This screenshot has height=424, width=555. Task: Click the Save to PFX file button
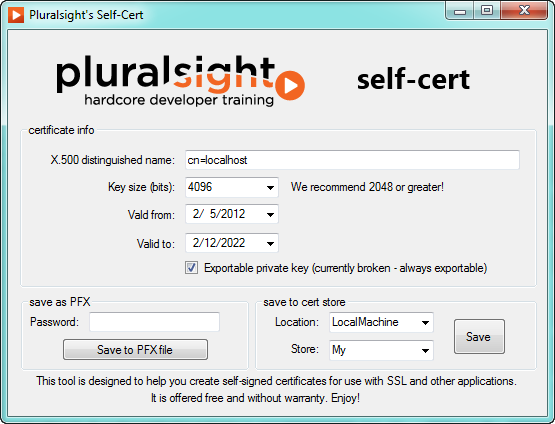(x=135, y=350)
